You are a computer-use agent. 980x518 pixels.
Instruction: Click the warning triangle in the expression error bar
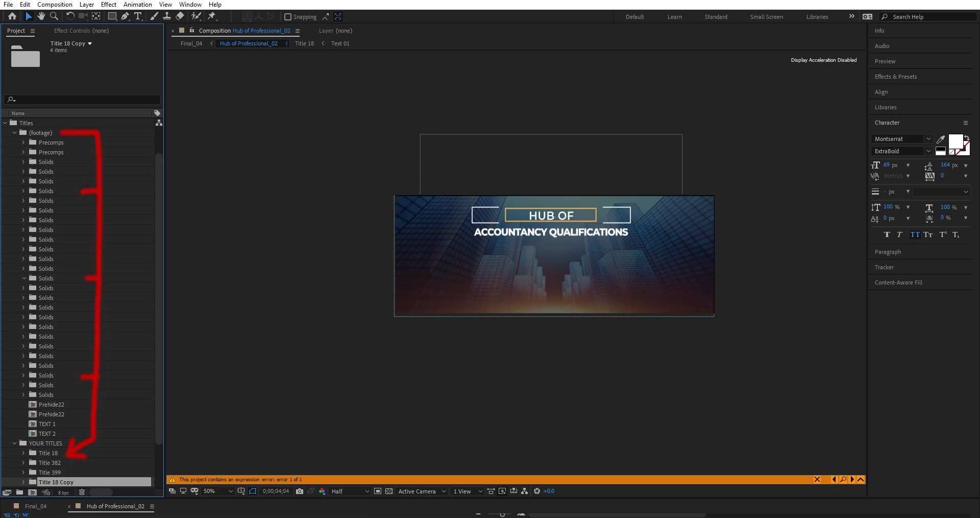point(173,480)
